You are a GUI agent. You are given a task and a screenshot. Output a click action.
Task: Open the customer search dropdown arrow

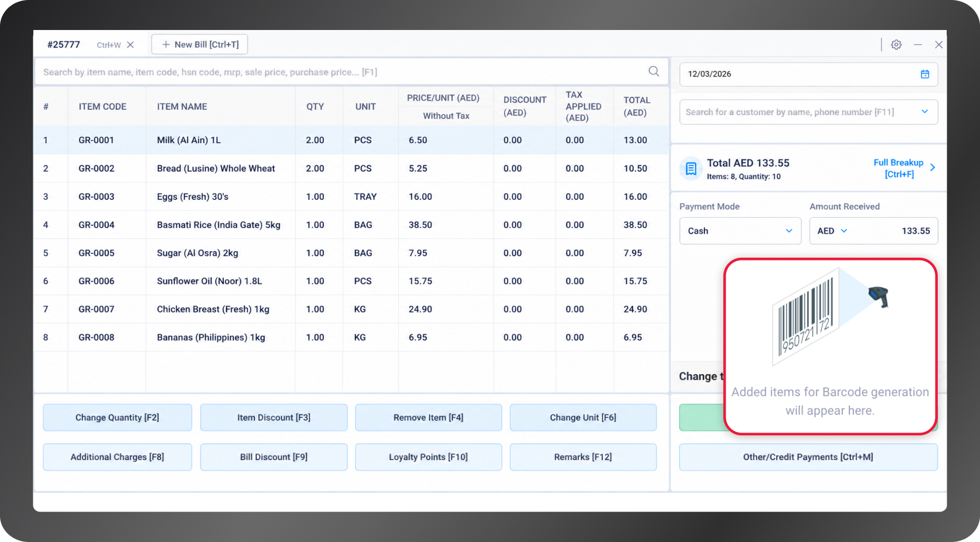pyautogui.click(x=925, y=112)
